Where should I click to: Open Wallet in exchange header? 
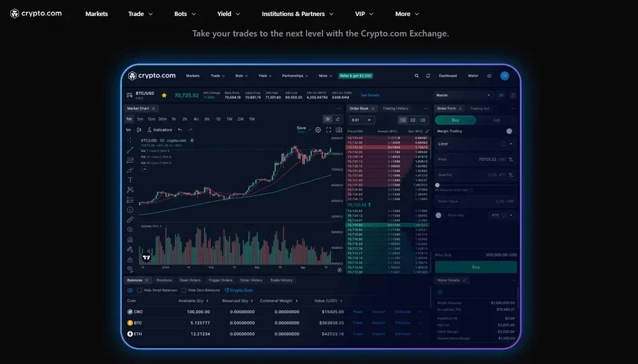coord(473,76)
